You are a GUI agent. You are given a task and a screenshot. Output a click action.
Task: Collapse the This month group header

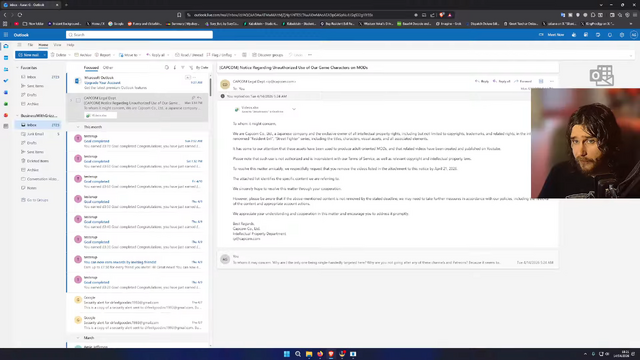tap(78, 127)
